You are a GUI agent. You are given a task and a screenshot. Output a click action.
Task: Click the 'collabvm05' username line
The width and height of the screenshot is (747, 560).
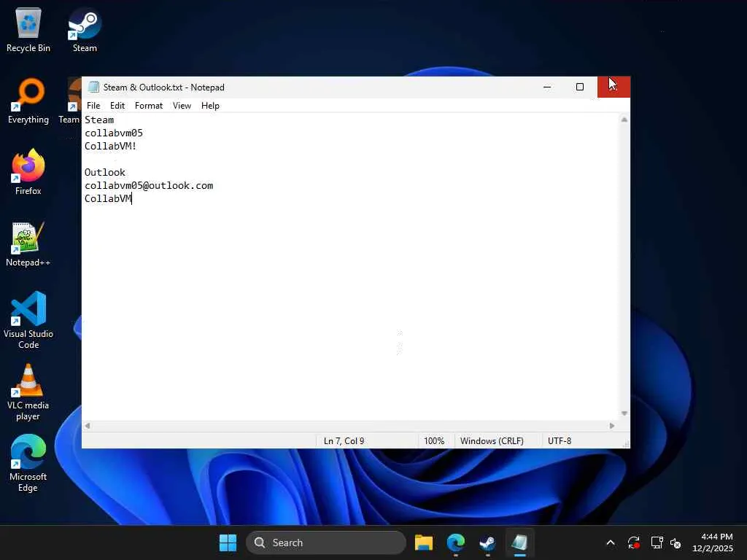113,133
